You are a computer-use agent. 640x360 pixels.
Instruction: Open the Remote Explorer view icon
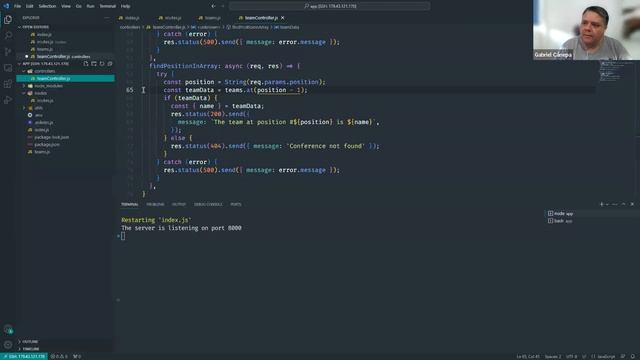(x=8, y=68)
